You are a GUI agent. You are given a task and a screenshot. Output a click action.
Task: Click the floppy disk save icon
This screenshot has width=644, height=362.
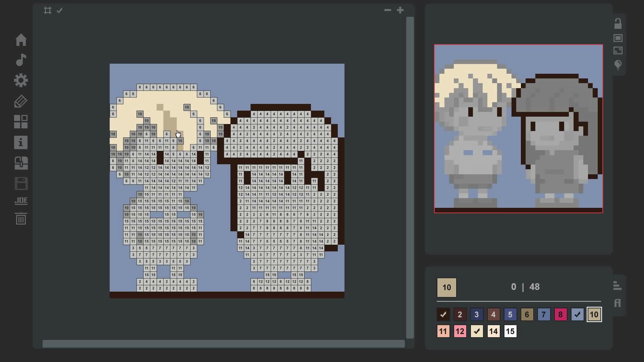pos(21,184)
